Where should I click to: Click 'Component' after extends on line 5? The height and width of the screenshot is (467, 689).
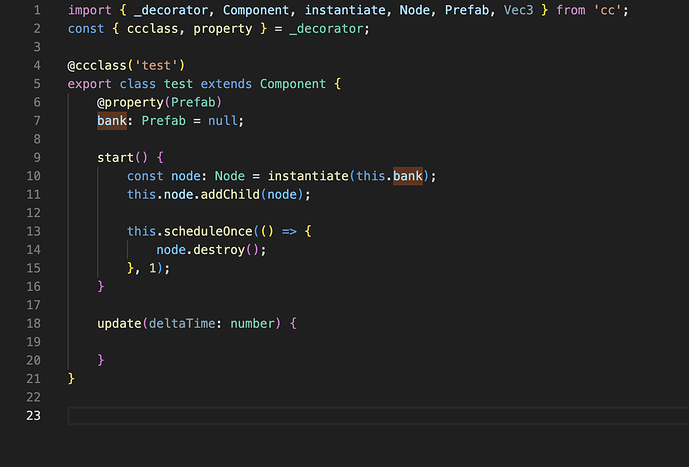pyautogui.click(x=293, y=84)
